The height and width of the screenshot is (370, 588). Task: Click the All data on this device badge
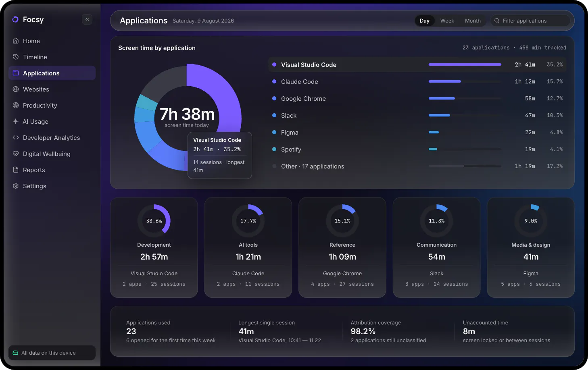[x=52, y=353]
